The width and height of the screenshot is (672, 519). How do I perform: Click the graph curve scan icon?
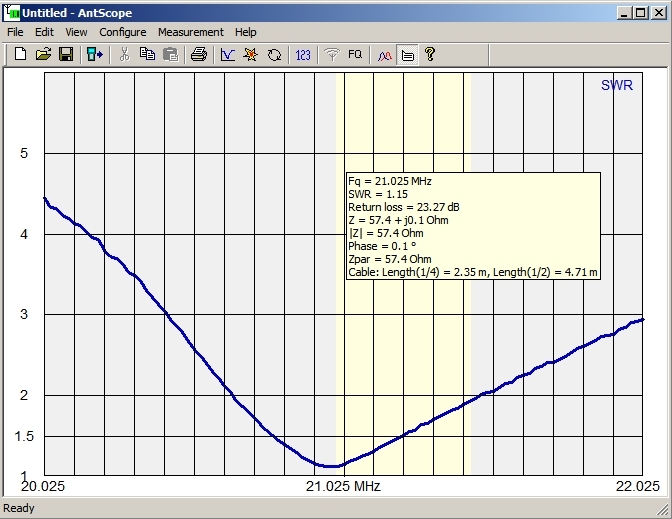pos(228,54)
